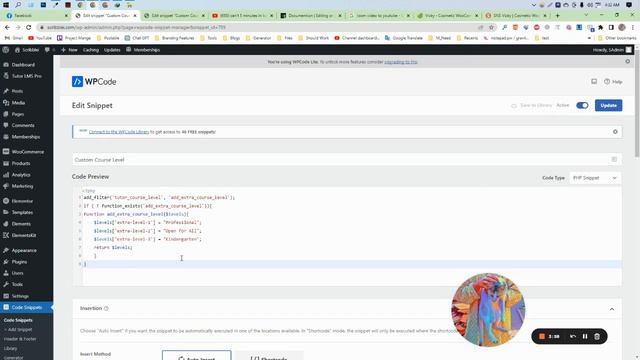Open Memberships in the left sidebar
640x360 pixels.
click(25, 137)
